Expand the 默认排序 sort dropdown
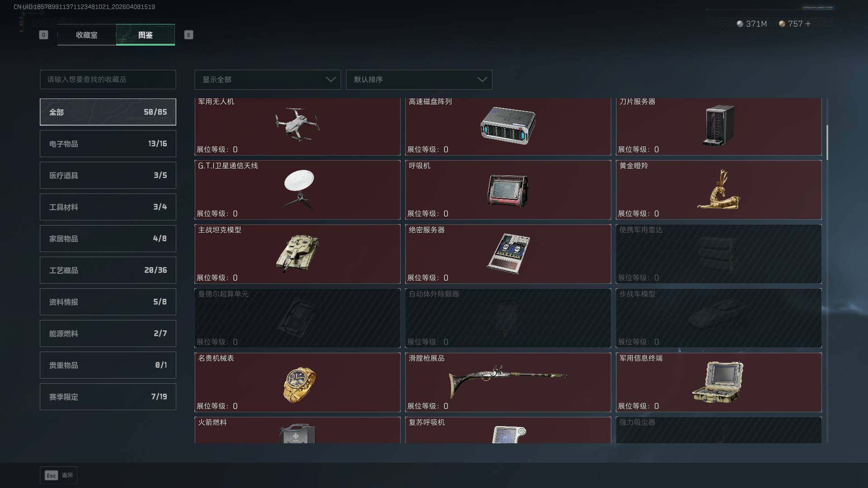The width and height of the screenshot is (868, 488). 419,80
